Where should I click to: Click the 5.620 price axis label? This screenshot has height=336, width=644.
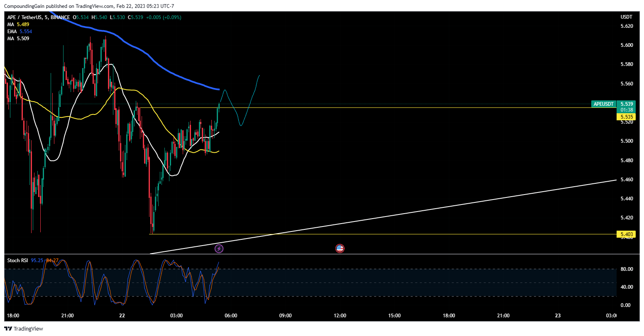(626, 26)
